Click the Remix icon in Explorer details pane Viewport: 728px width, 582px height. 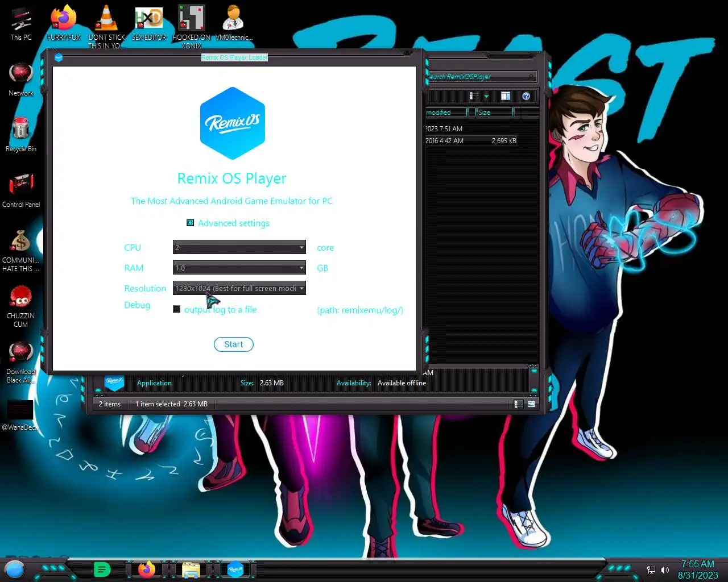114,382
